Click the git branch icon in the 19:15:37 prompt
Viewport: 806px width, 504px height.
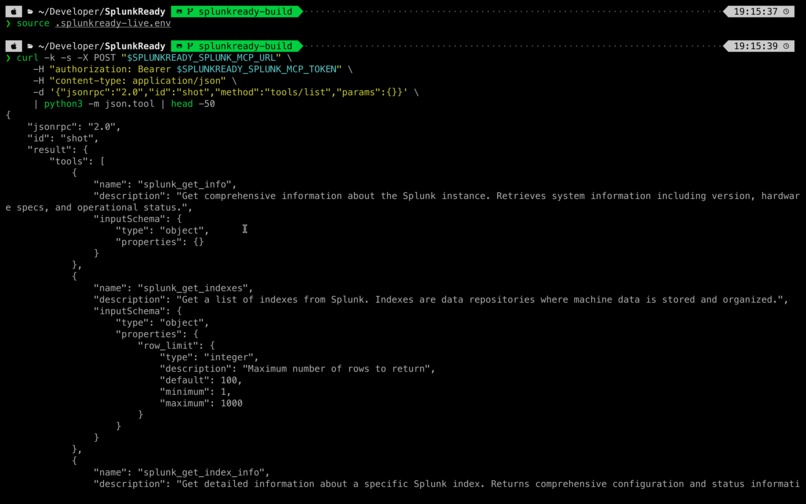coord(190,11)
